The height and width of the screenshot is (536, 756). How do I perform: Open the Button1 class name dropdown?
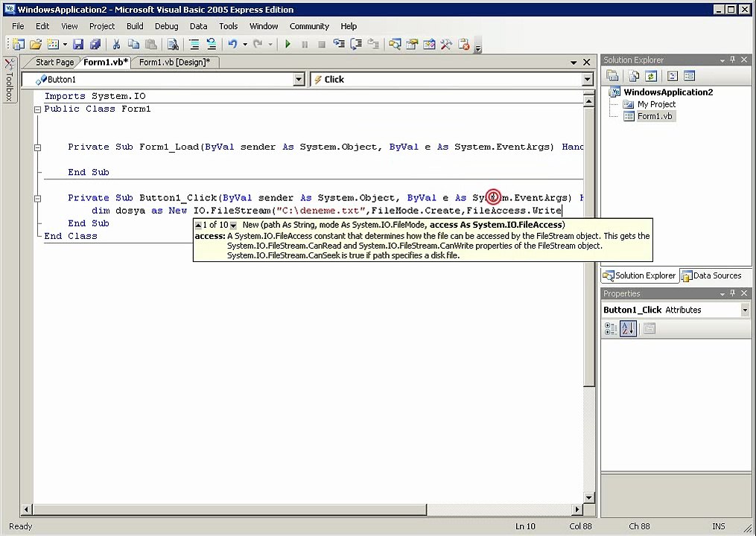[299, 80]
